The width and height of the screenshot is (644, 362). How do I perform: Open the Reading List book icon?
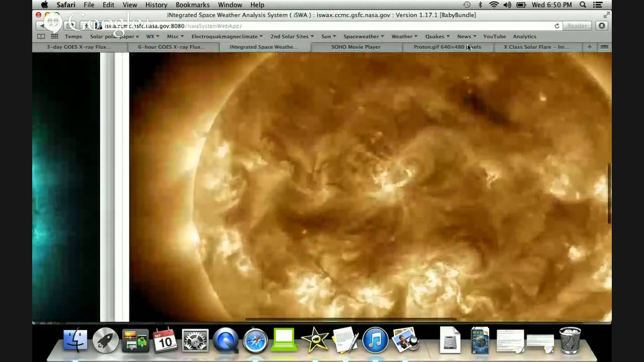[x=41, y=37]
